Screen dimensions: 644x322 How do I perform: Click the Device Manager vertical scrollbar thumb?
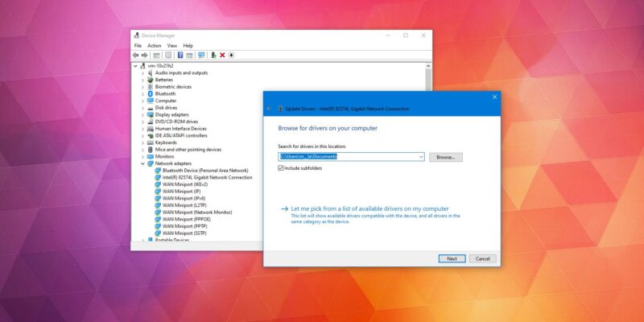pos(428,80)
